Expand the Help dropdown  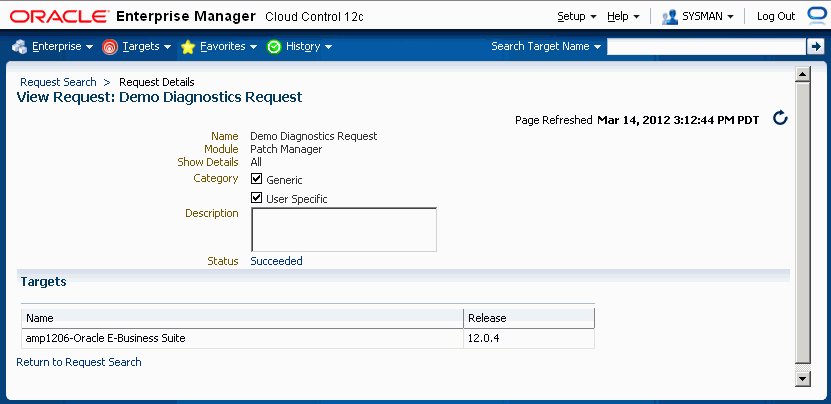623,16
